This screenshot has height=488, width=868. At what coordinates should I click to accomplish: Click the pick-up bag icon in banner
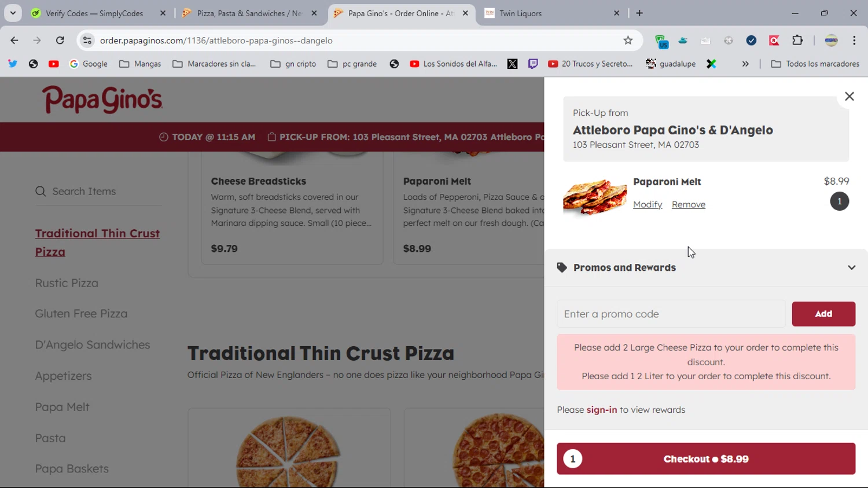[x=271, y=137]
